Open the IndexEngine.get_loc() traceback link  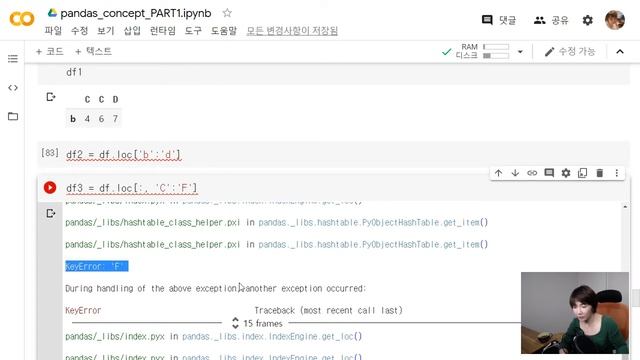click(x=272, y=336)
